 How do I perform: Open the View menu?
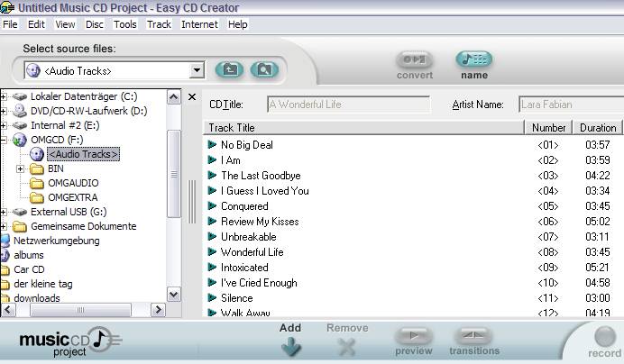click(x=65, y=24)
